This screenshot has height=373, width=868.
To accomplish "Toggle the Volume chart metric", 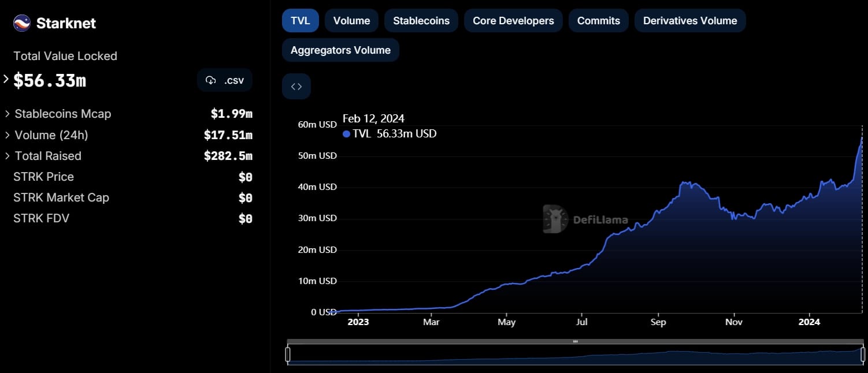I will point(351,21).
